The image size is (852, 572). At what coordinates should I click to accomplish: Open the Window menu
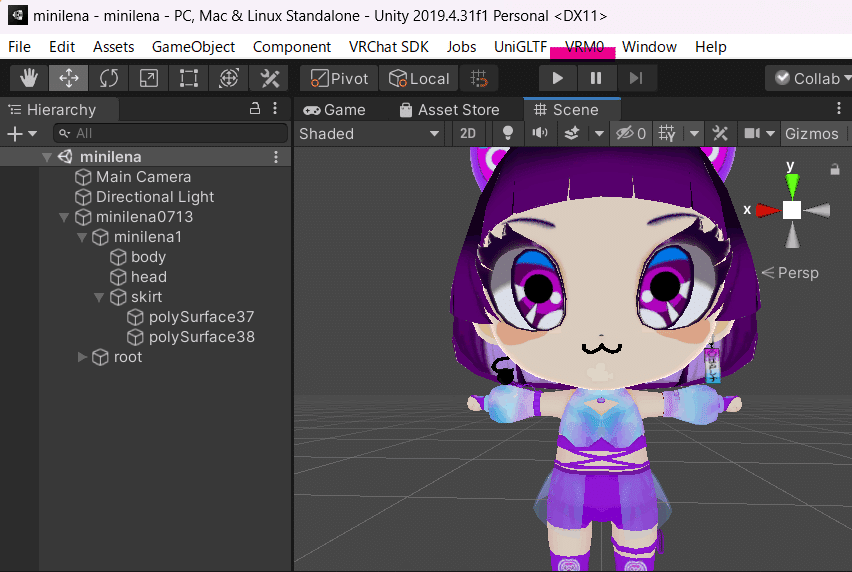(649, 47)
